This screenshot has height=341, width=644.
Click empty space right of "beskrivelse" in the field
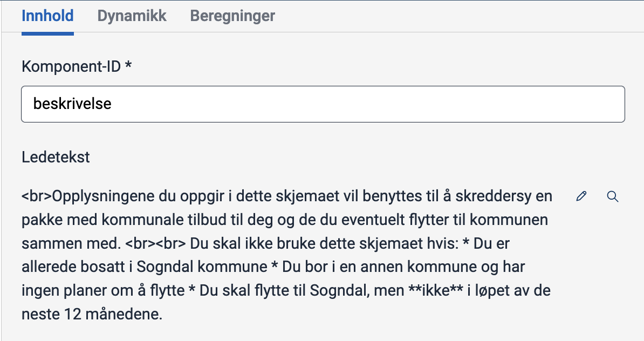pos(378,104)
